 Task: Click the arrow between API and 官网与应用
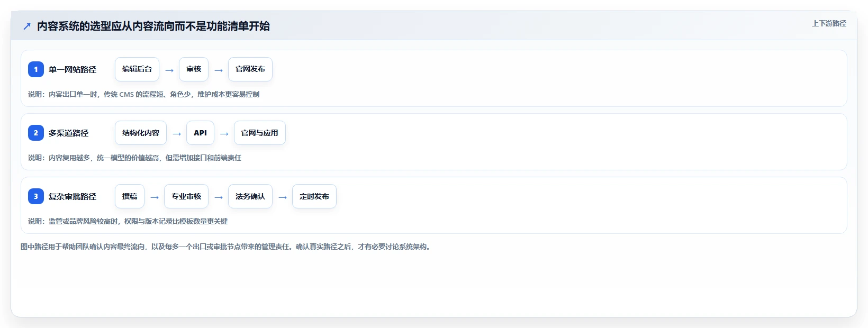click(x=224, y=134)
